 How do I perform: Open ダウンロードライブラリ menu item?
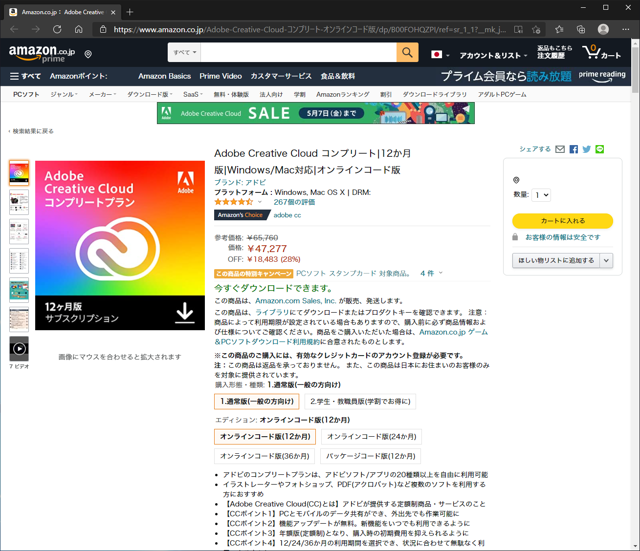click(434, 94)
